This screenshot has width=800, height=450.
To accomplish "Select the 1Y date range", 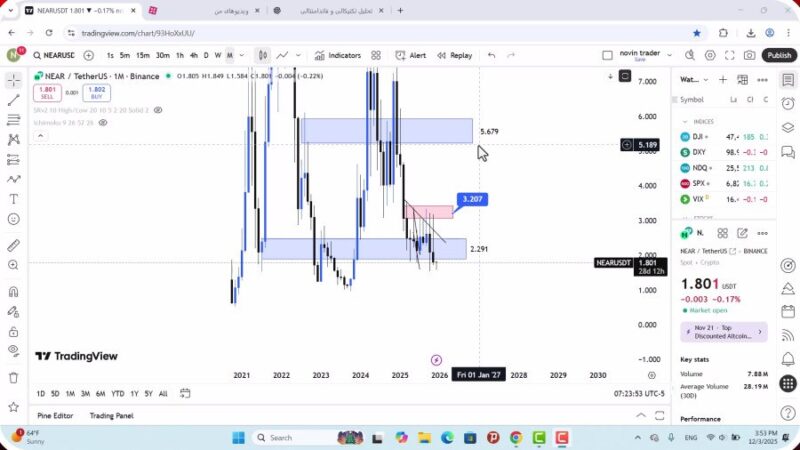I will (x=133, y=393).
